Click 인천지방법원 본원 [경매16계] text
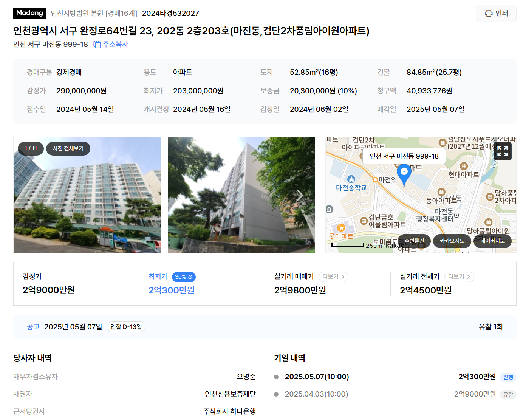 pyautogui.click(x=94, y=13)
